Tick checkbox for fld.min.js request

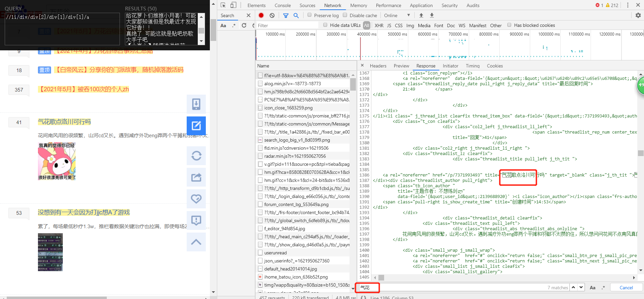(260, 148)
